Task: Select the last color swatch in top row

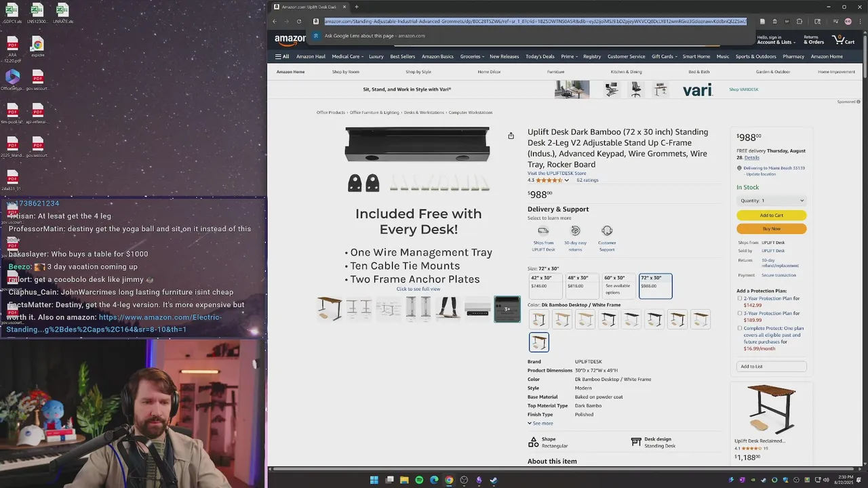Action: pyautogui.click(x=701, y=319)
